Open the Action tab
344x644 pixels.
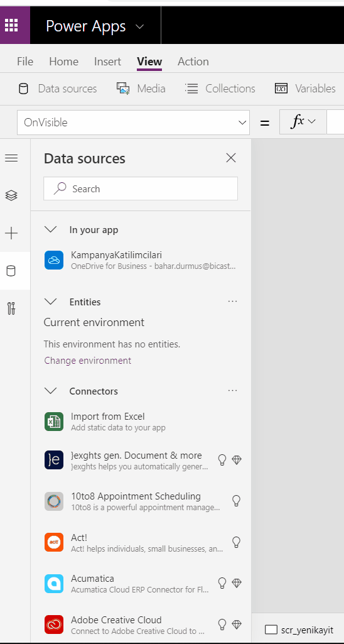(193, 62)
